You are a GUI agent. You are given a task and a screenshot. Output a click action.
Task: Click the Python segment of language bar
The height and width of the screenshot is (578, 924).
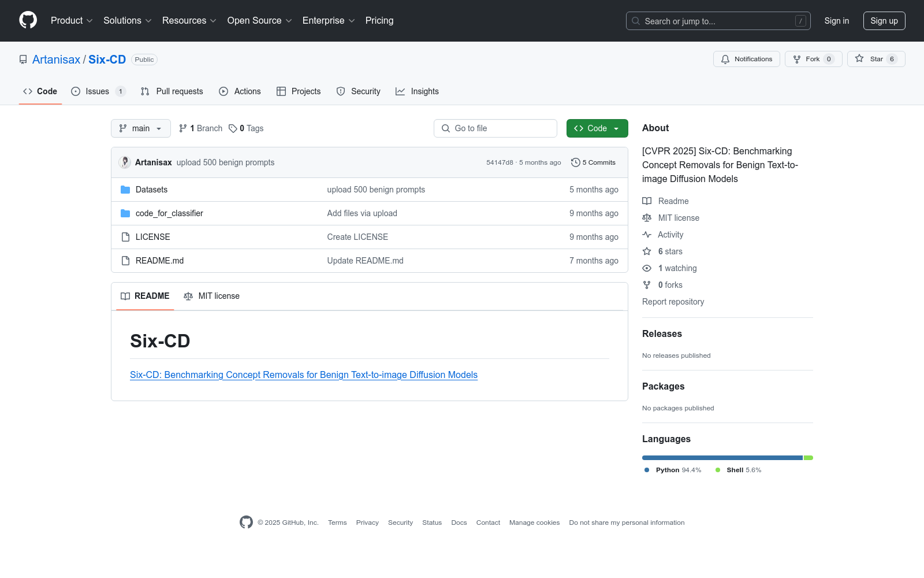tap(722, 458)
